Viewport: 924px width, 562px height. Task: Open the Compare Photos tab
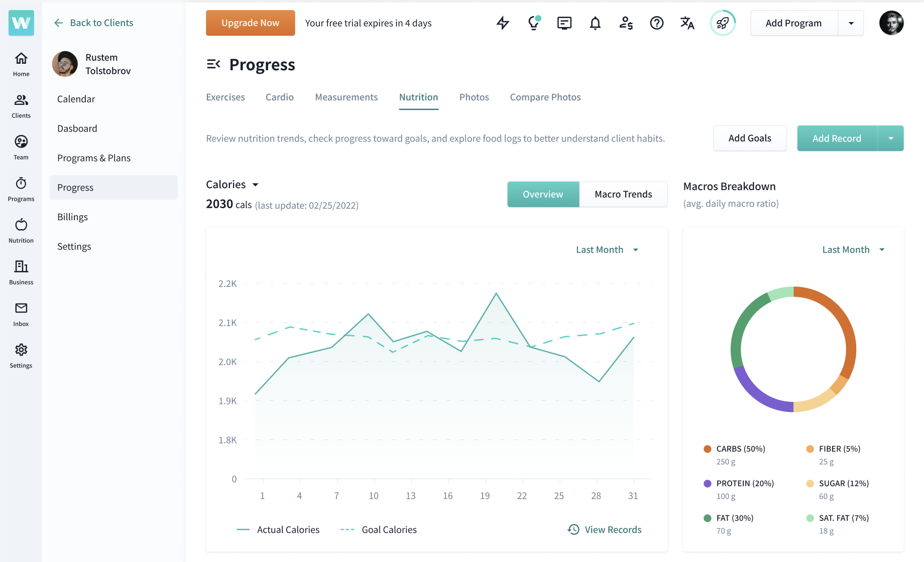[545, 97]
